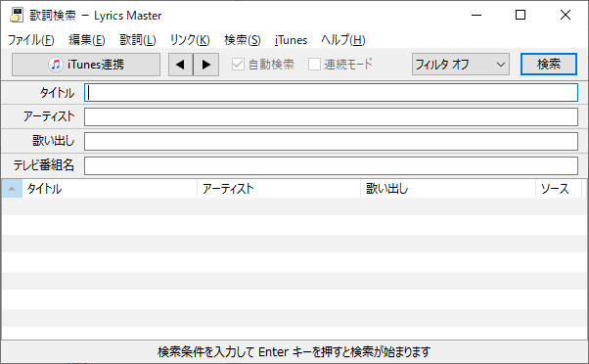Go forward with the right arrow button
The height and width of the screenshot is (364, 589).
206,65
